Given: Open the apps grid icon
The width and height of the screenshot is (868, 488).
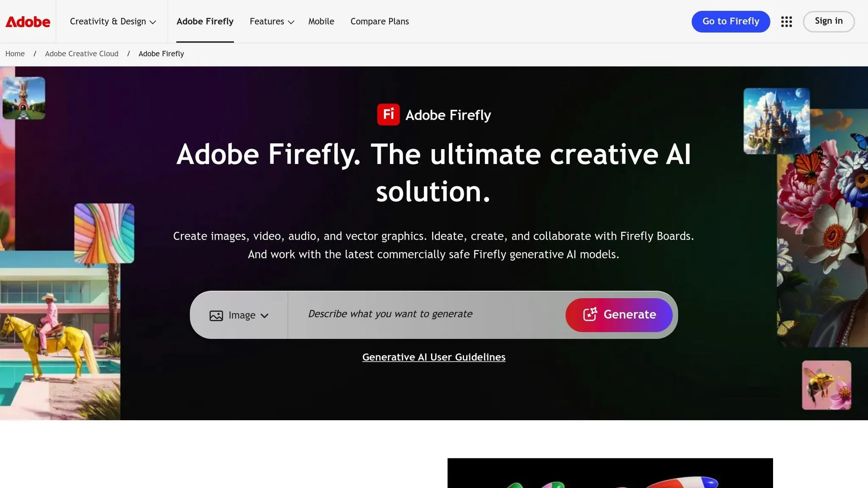Looking at the screenshot, I should tap(786, 22).
